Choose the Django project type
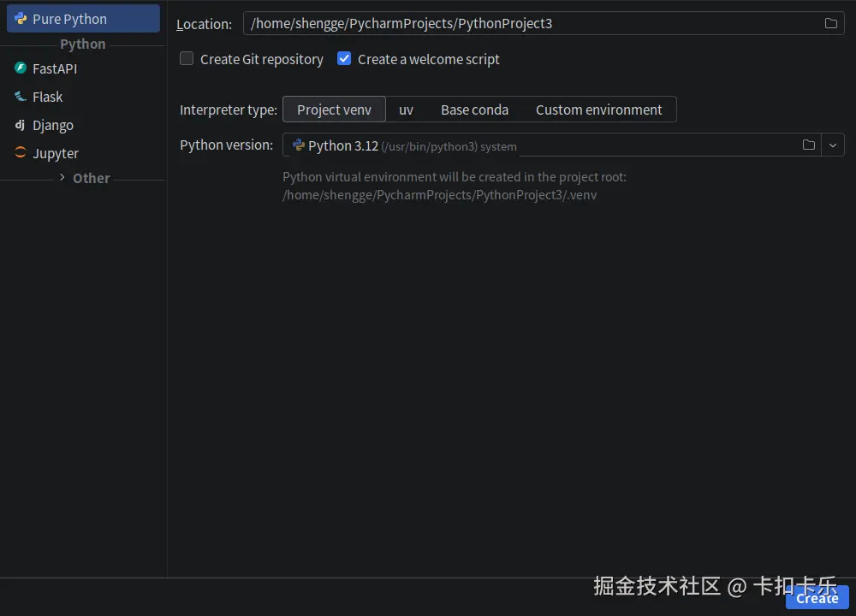856x616 pixels. 83,126
